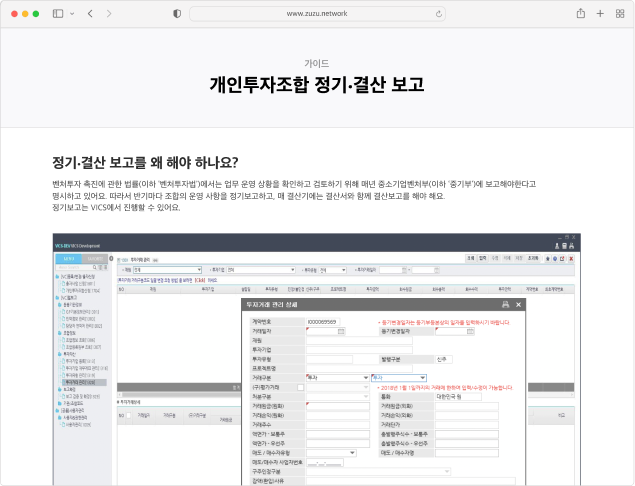Show the tab overview grid icon
This screenshot has height=486, width=635.
(620, 14)
